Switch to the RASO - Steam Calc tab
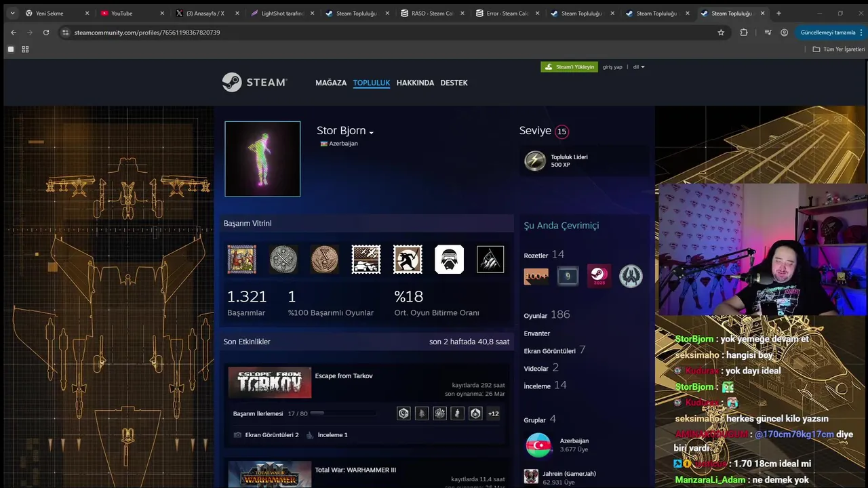Screen dimensions: 868x488 tap(432, 13)
